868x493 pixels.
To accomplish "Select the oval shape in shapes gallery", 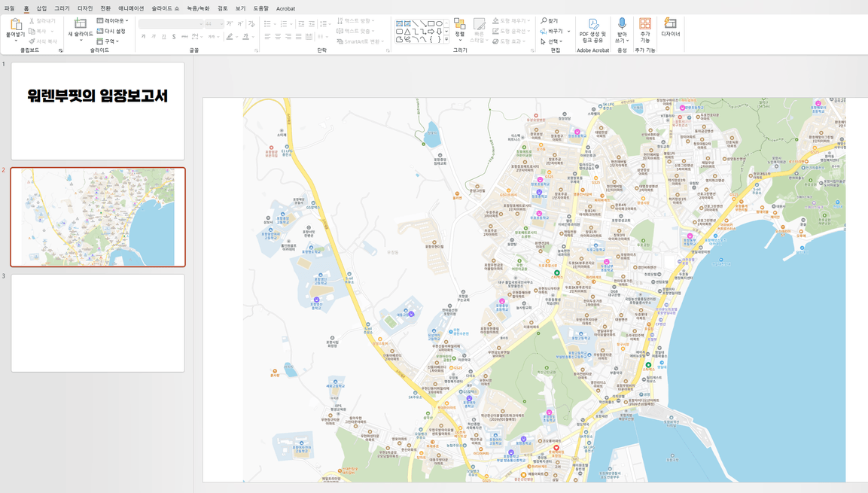I will (440, 24).
